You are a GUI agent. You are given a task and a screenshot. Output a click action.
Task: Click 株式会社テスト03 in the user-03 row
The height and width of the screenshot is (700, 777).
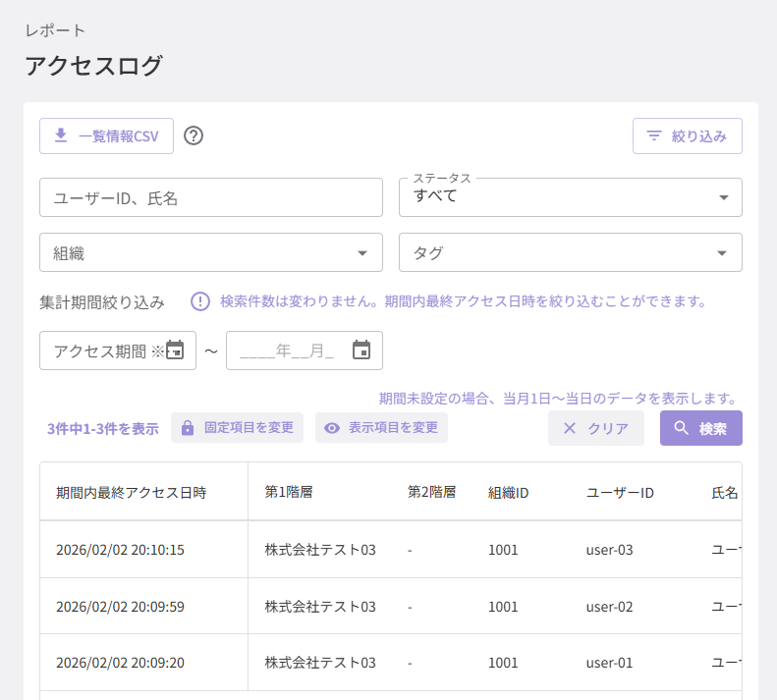point(320,550)
